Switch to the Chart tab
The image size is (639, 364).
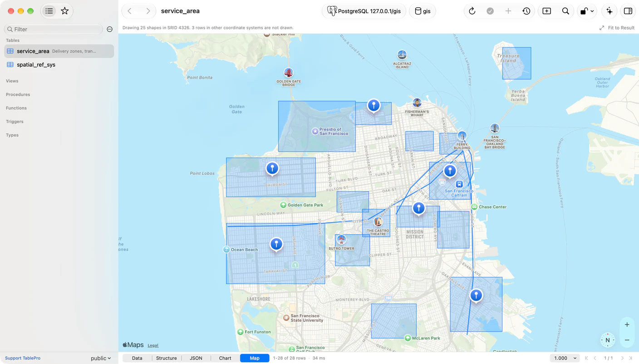pos(225,358)
